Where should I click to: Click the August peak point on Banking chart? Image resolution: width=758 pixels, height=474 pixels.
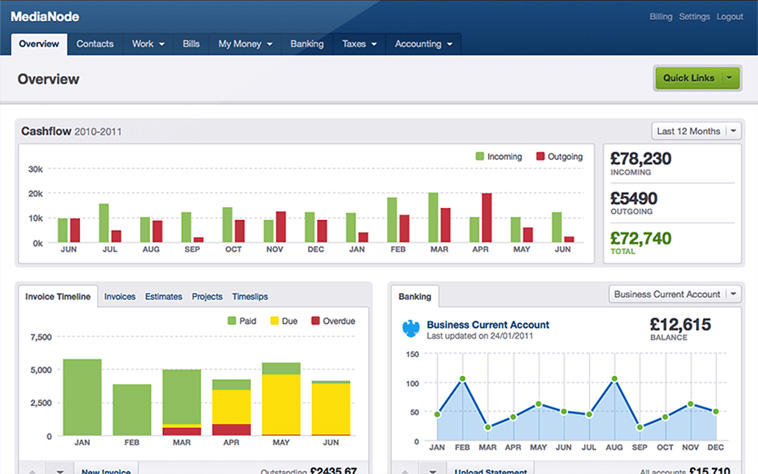614,379
